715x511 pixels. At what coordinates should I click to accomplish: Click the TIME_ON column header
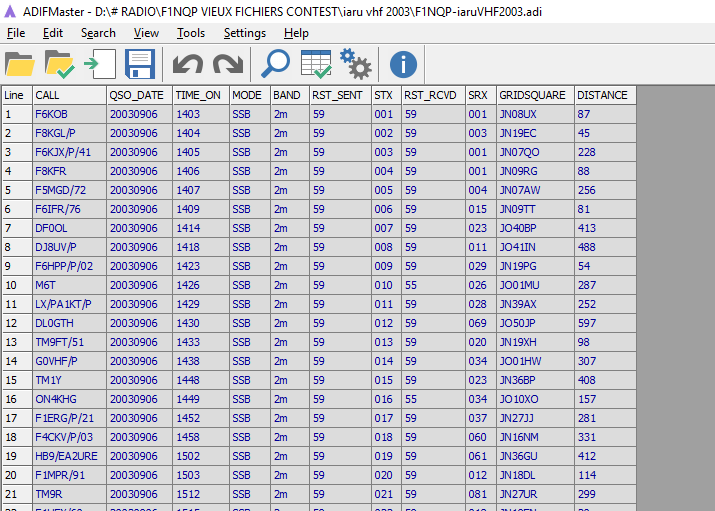(x=201, y=95)
